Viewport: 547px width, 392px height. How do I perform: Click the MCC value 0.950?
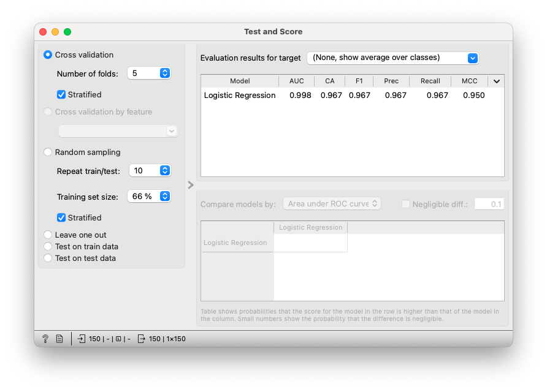coord(474,95)
